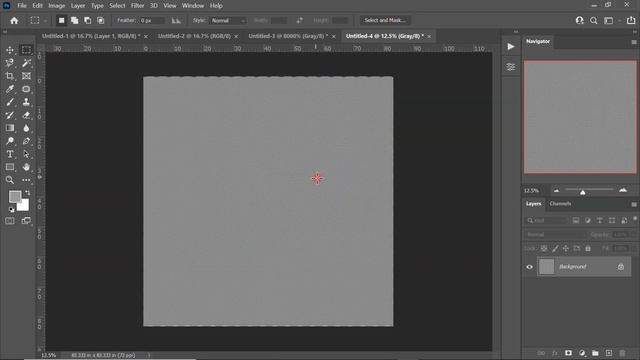Select the Move tool

[10, 50]
